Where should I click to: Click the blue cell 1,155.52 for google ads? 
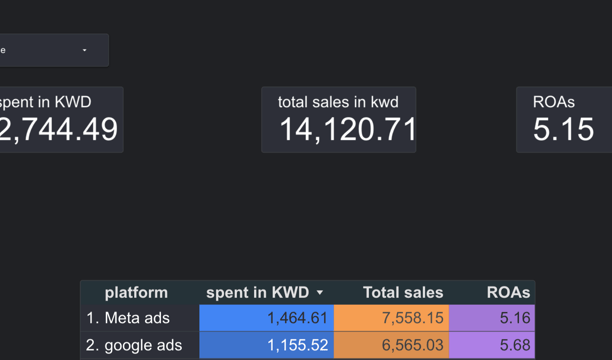[x=267, y=345]
